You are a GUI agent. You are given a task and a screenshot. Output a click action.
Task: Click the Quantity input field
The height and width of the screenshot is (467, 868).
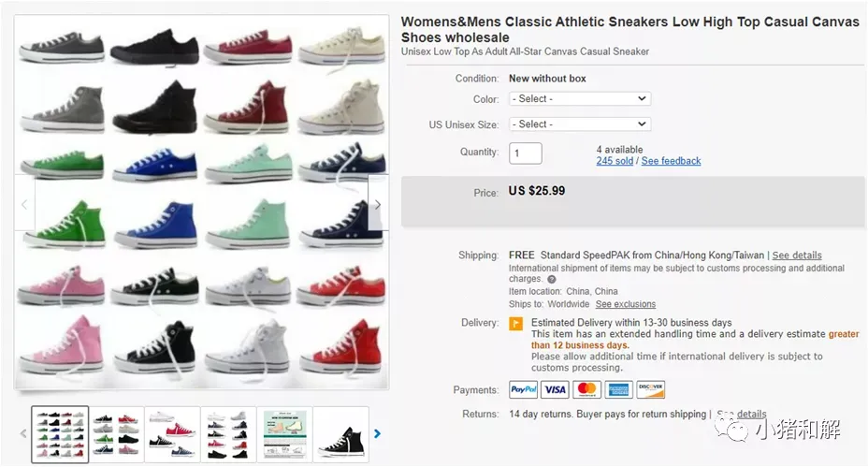tap(526, 153)
